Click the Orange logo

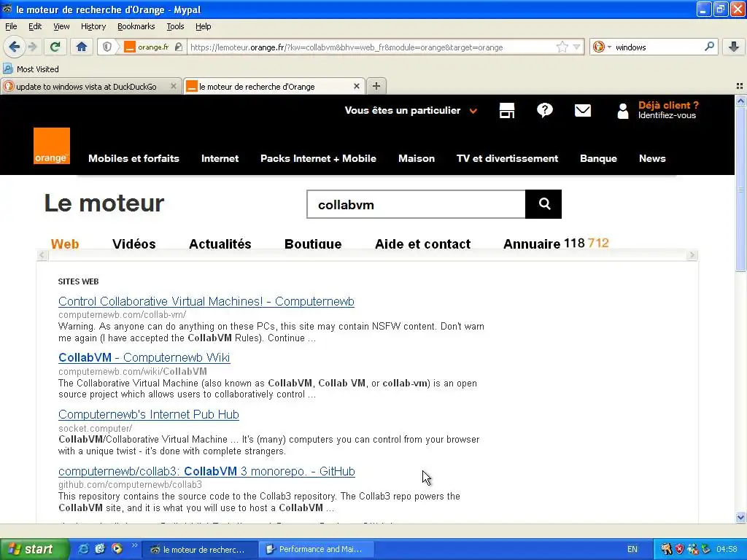(x=52, y=146)
